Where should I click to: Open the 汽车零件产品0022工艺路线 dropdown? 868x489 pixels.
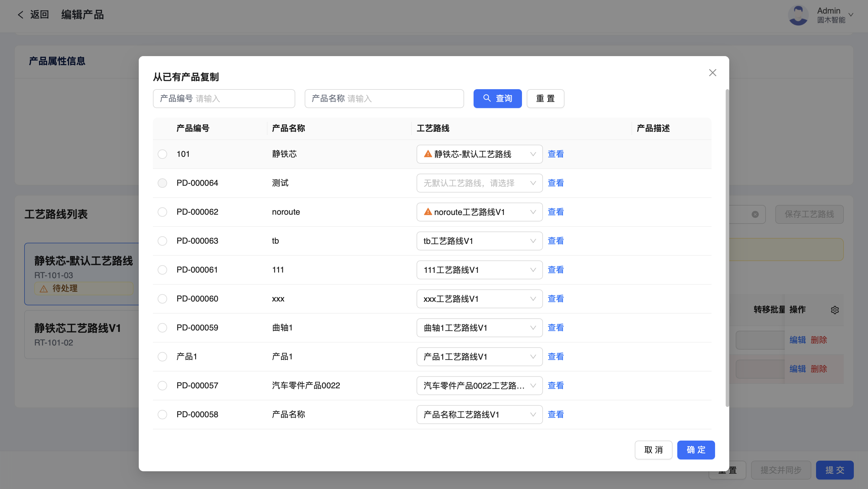pos(479,386)
